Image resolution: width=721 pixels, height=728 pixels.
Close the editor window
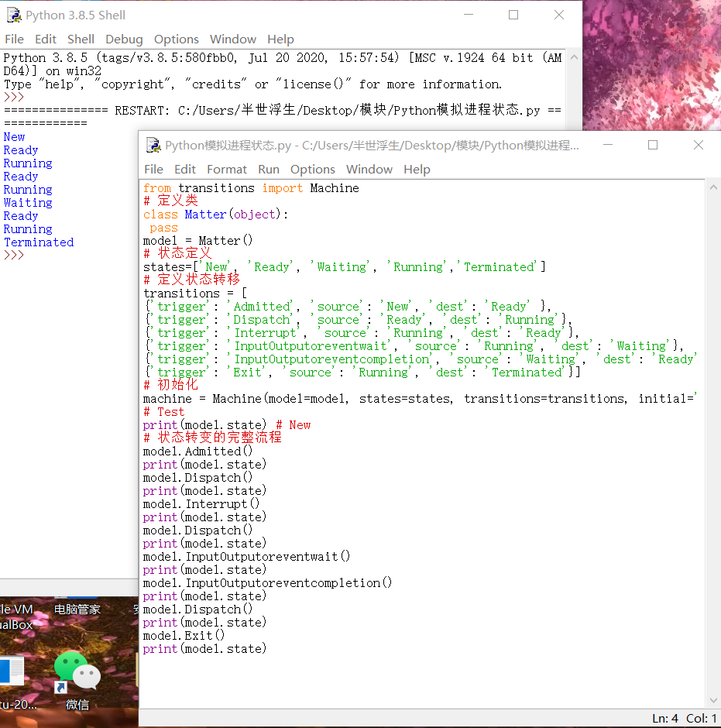pyautogui.click(x=699, y=145)
